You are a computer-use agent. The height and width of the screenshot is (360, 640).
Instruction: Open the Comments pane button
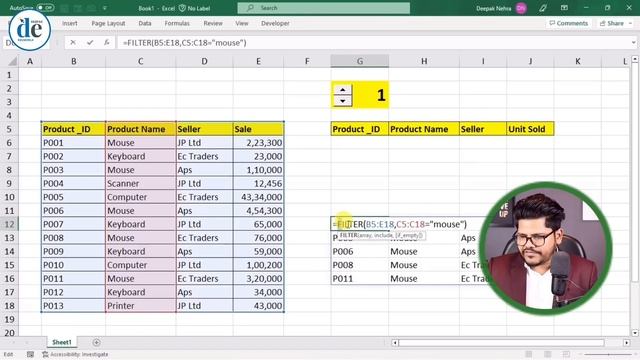click(569, 23)
